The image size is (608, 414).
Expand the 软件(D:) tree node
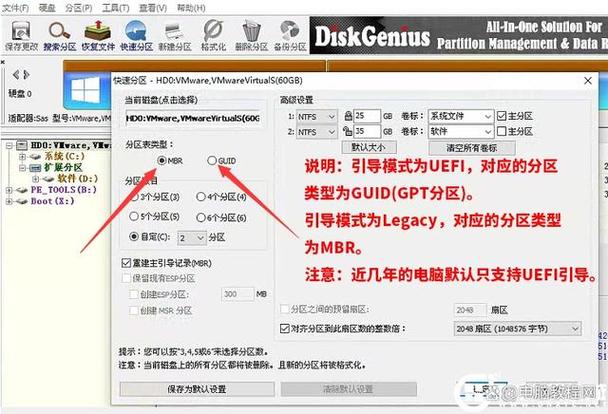[35, 179]
